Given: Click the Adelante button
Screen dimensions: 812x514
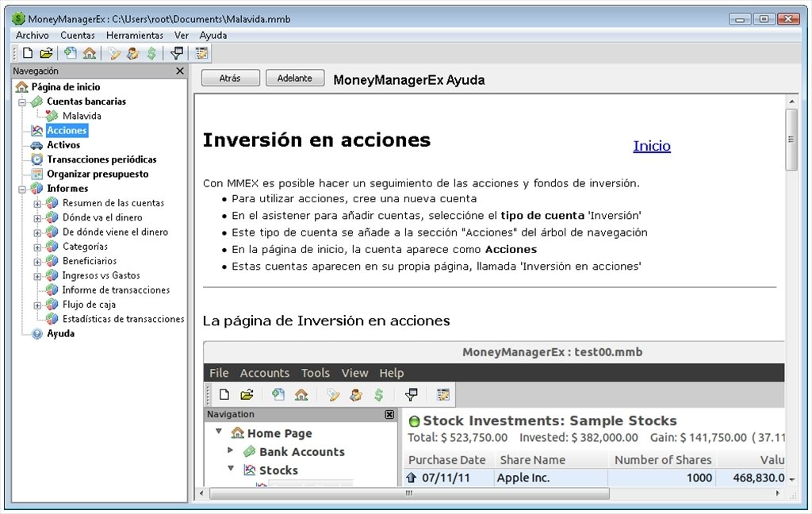Looking at the screenshot, I should point(295,79).
